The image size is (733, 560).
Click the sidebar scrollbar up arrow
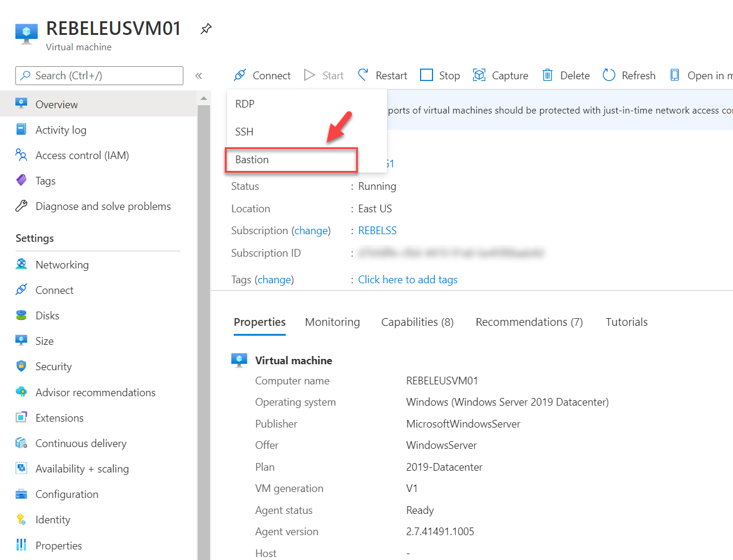coord(204,98)
